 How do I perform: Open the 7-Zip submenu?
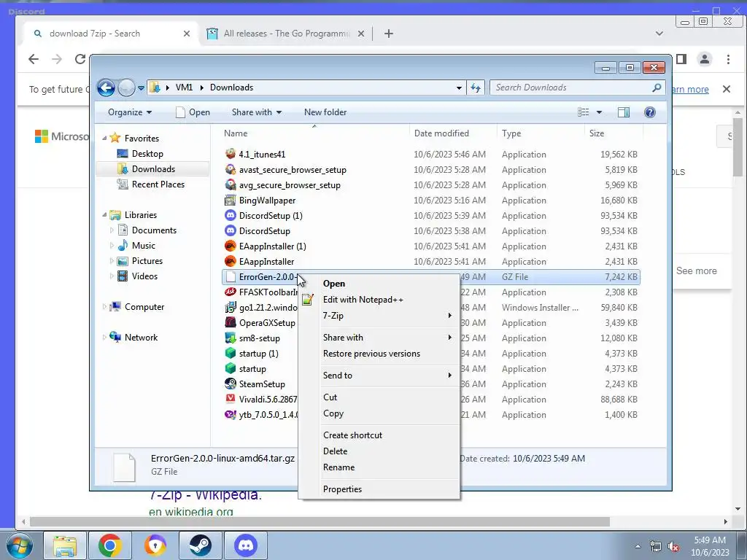(x=379, y=316)
